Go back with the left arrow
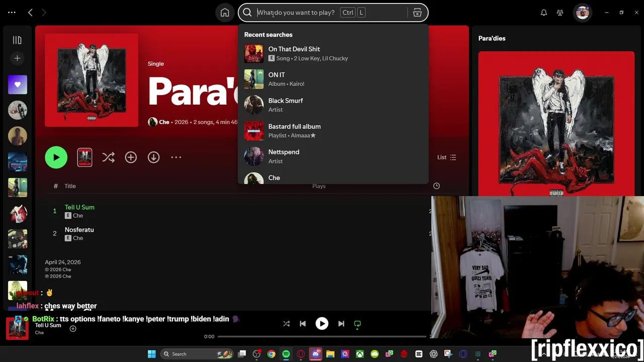This screenshot has height=362, width=644. coord(30,13)
